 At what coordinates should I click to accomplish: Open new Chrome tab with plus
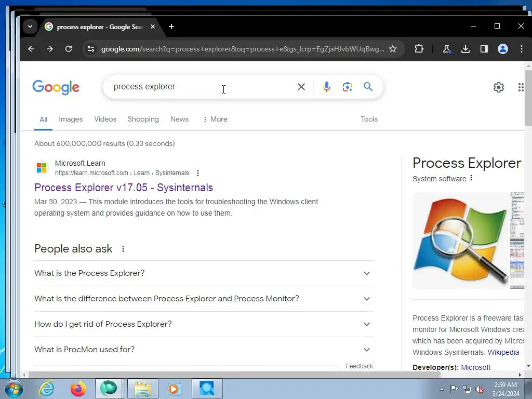(171, 26)
